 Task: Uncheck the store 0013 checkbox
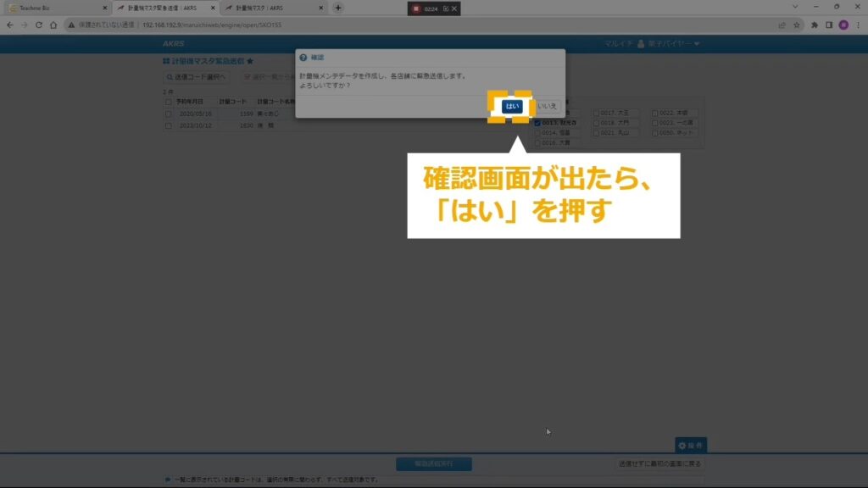(537, 123)
